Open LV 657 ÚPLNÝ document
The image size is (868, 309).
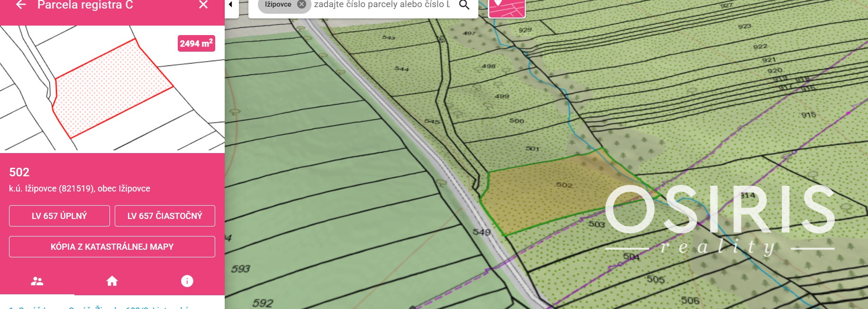[x=59, y=216]
